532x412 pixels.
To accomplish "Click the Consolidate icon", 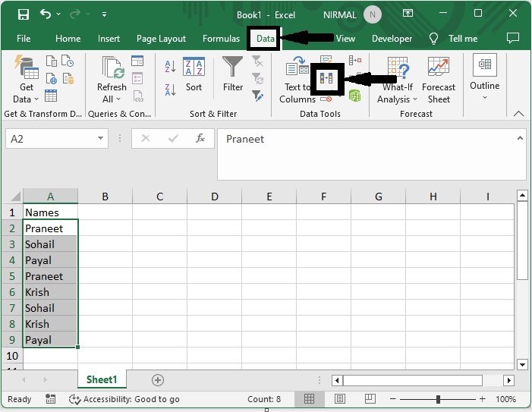I will (355, 61).
